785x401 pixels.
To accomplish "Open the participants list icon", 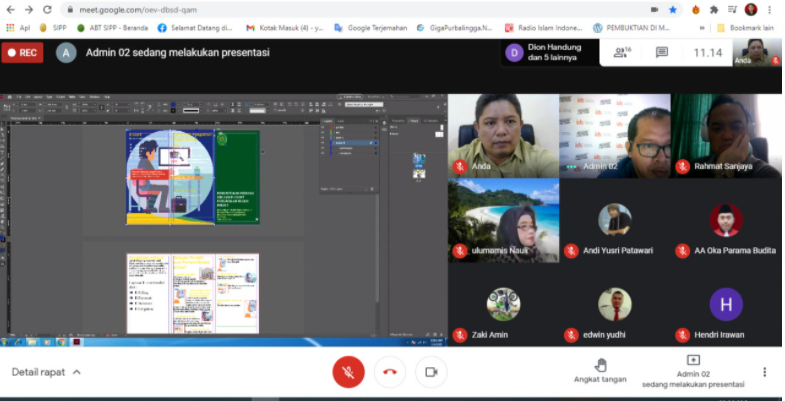I will pyautogui.click(x=622, y=52).
